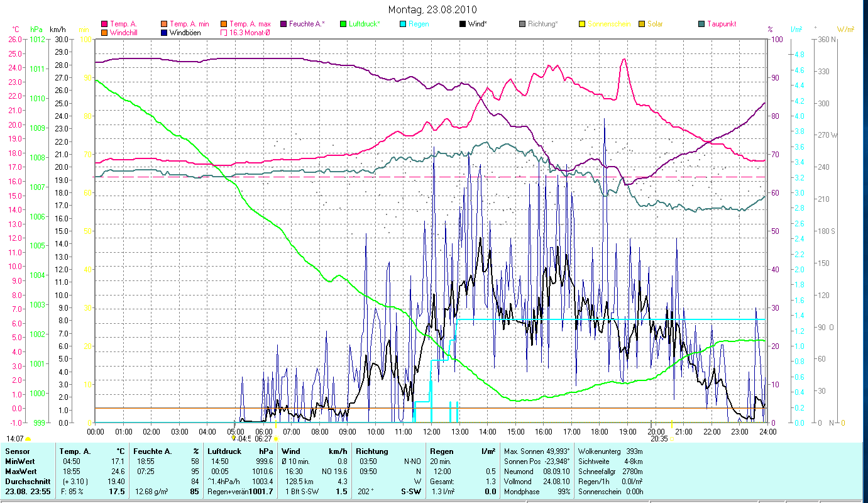Image resolution: width=868 pixels, height=503 pixels.
Task: Click the Taupunkt legend label
Action: click(x=721, y=24)
